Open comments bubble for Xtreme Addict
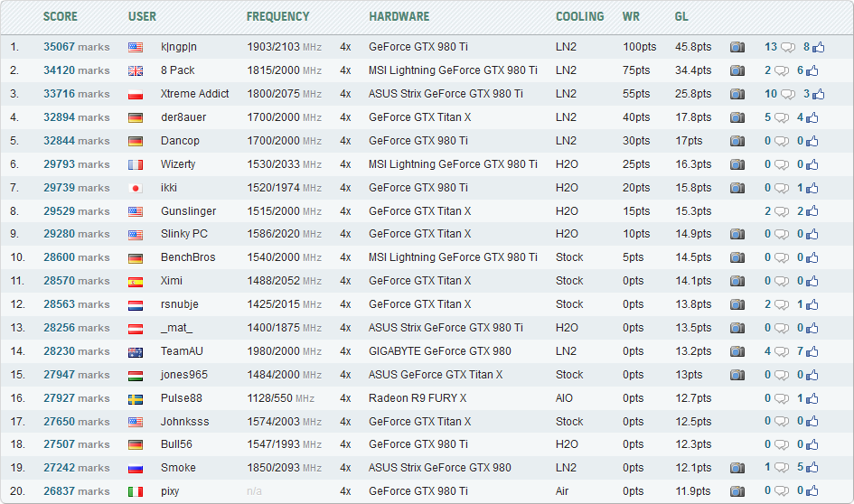854x504 pixels. pyautogui.click(x=787, y=95)
